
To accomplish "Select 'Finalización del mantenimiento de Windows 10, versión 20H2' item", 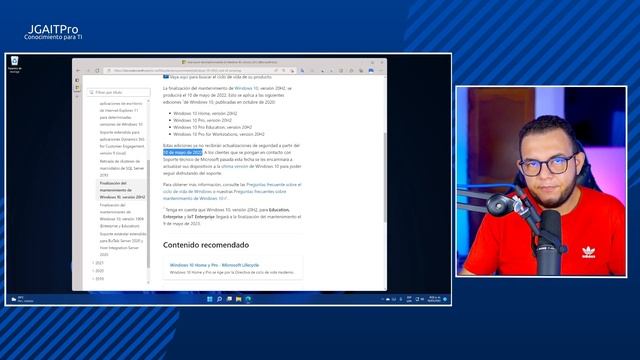I will click(x=122, y=190).
